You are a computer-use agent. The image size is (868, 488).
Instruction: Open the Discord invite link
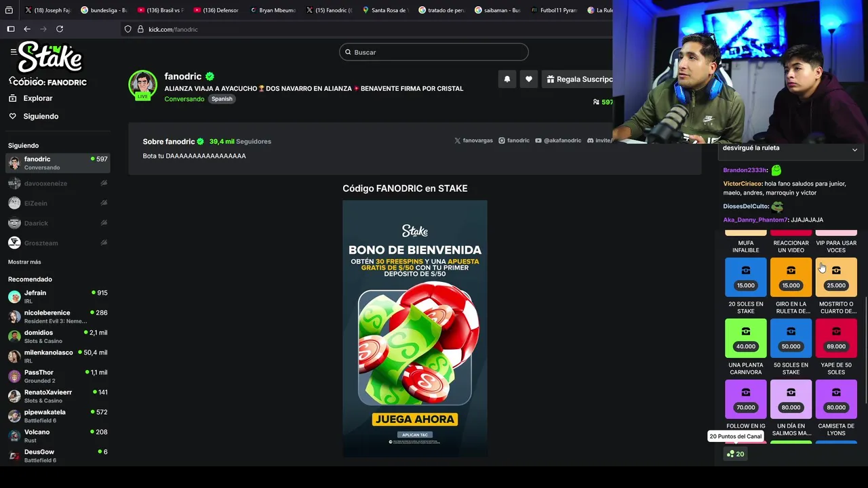pos(599,140)
